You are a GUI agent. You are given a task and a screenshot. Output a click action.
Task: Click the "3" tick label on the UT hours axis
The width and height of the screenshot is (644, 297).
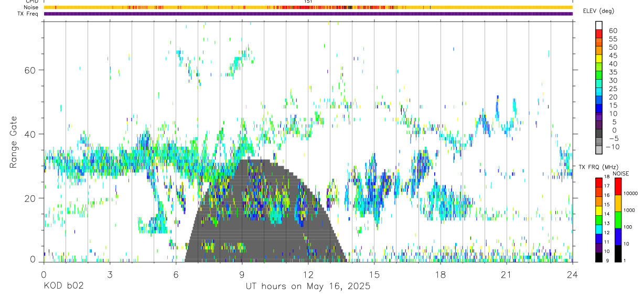tap(110, 274)
